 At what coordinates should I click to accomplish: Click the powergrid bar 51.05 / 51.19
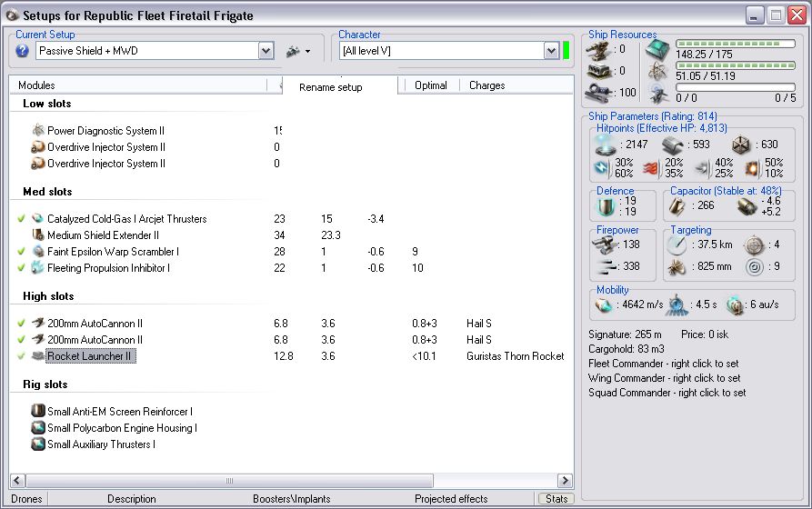(x=736, y=65)
